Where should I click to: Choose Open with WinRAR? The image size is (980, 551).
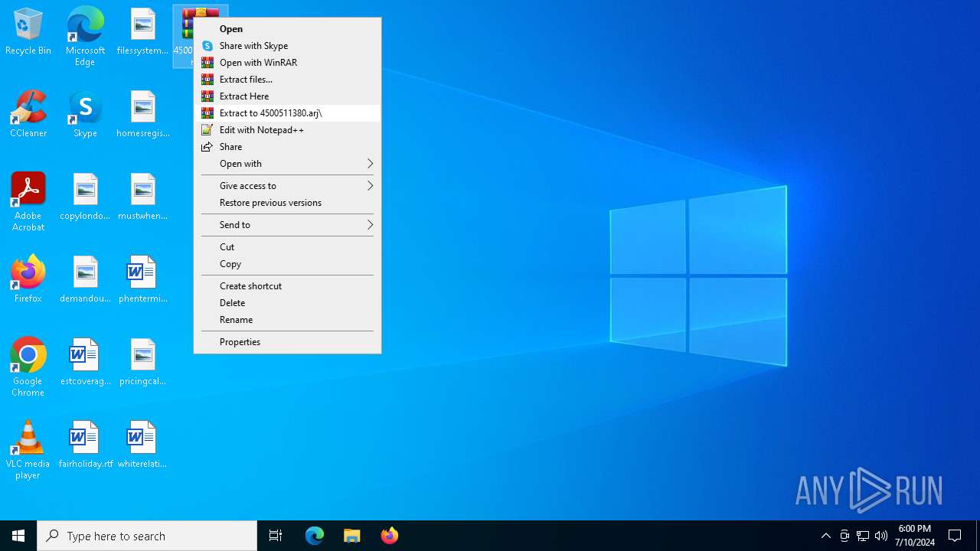tap(287, 63)
